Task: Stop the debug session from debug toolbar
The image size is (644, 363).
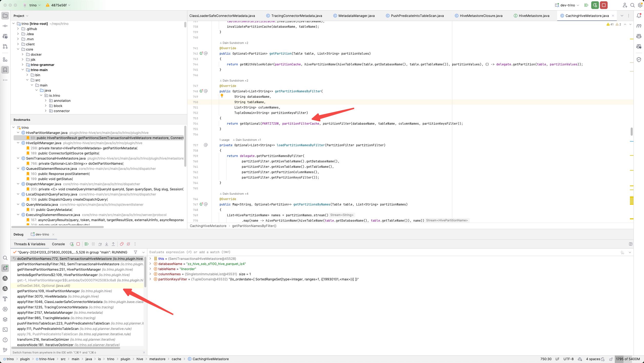Action: coord(78,244)
